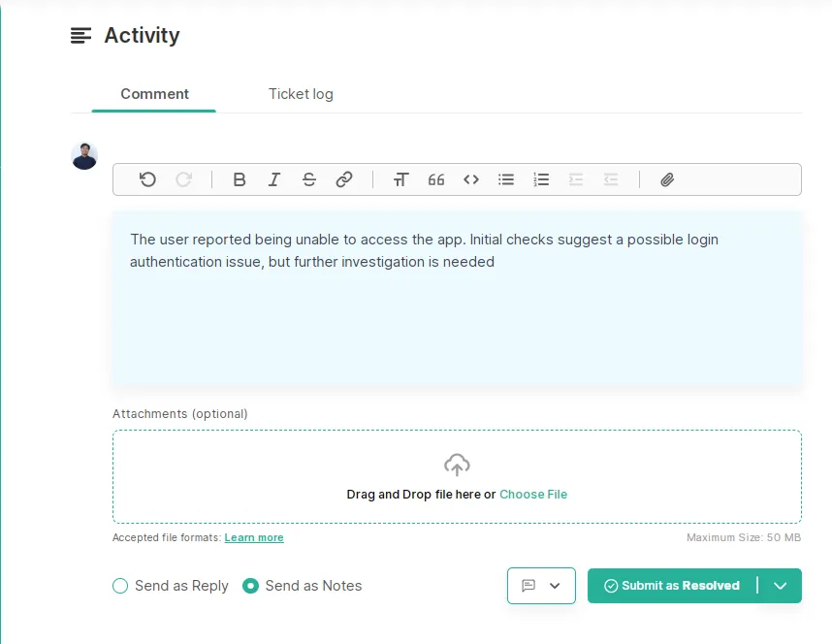Image resolution: width=832 pixels, height=644 pixels.
Task: Apply strikethrough formatting
Action: 308,180
